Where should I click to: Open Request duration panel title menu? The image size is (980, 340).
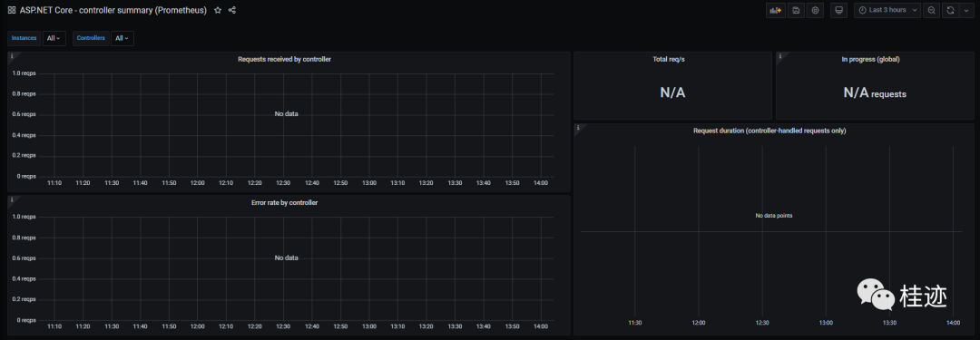click(x=769, y=131)
